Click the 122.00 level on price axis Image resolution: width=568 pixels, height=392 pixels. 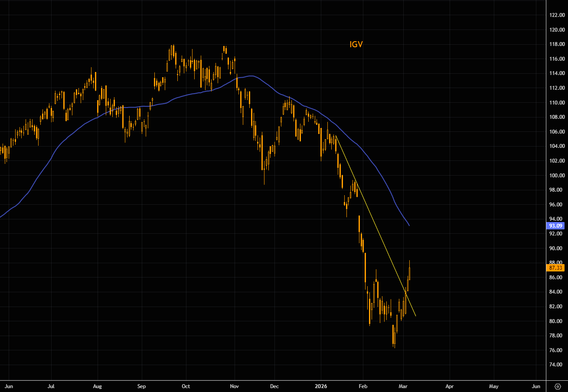(x=556, y=15)
